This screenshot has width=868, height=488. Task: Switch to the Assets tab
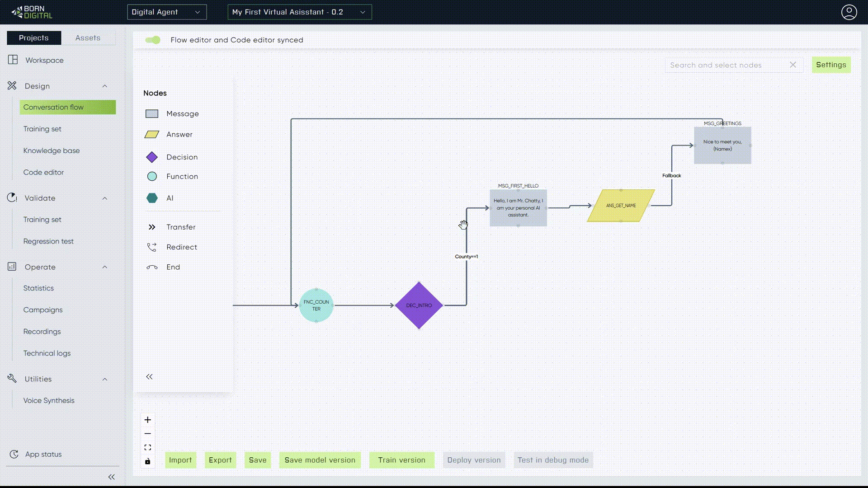[88, 38]
